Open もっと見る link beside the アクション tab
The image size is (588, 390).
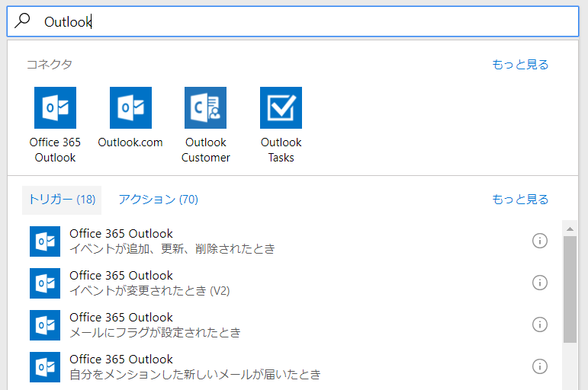tap(520, 200)
